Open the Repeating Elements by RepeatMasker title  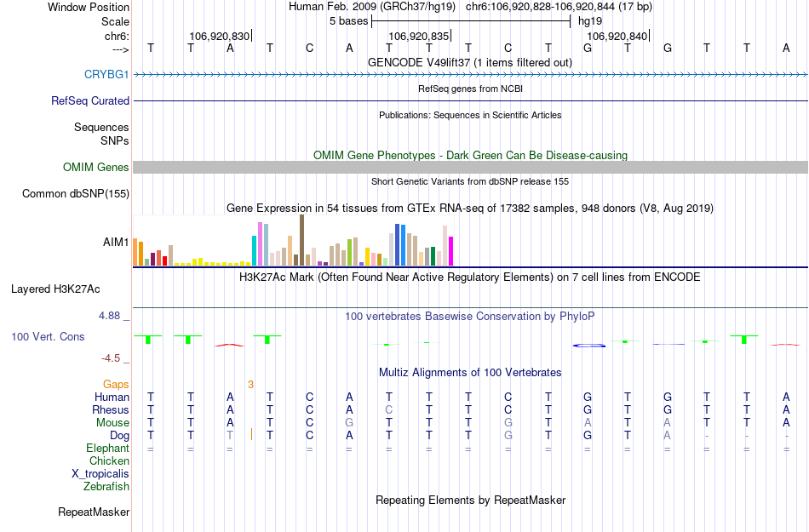470,500
